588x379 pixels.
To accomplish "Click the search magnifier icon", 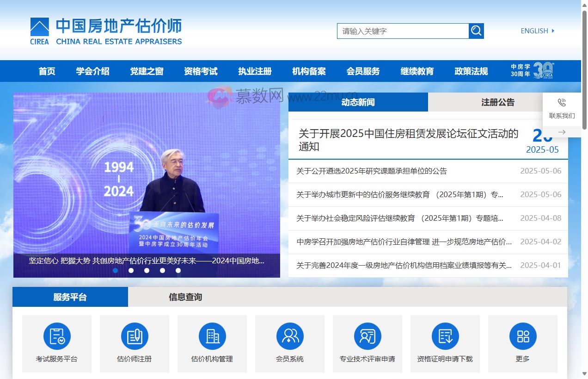I will pyautogui.click(x=476, y=31).
